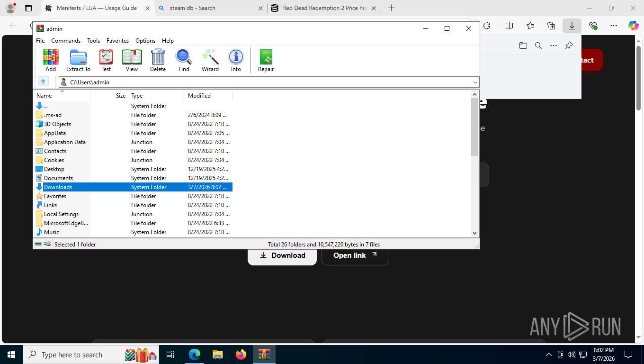Open downloads folder icon in downloads panel
This screenshot has width=644, height=364.
point(523,45)
